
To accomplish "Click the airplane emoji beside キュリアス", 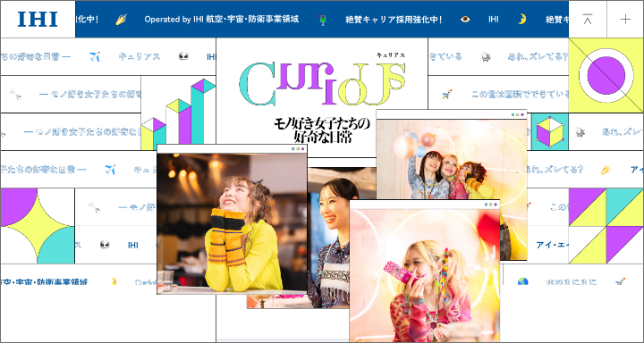I will coord(95,56).
